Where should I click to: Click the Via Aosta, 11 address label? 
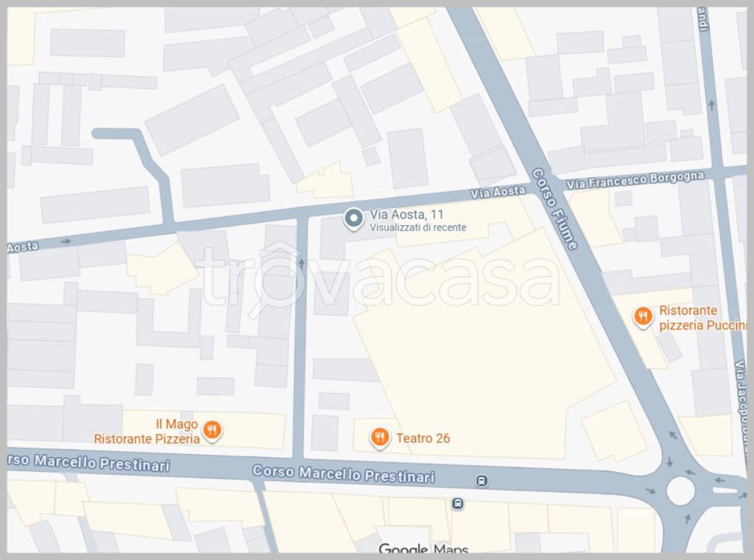tap(406, 214)
